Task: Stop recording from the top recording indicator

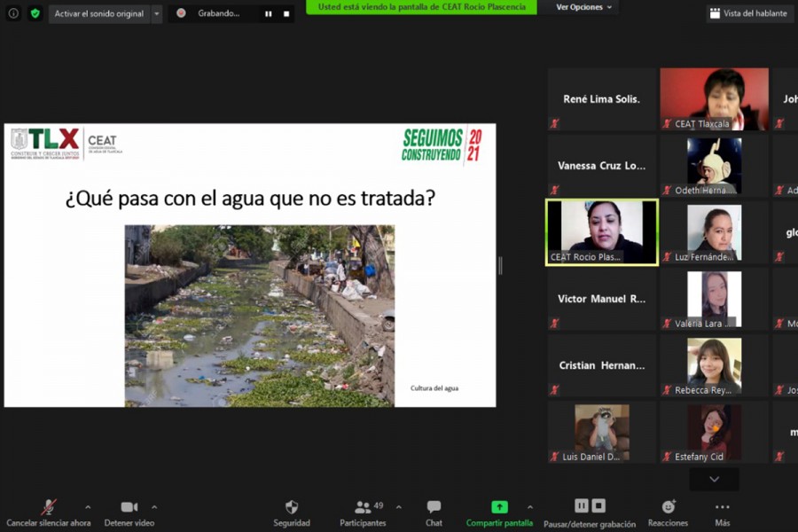Action: pyautogui.click(x=286, y=14)
